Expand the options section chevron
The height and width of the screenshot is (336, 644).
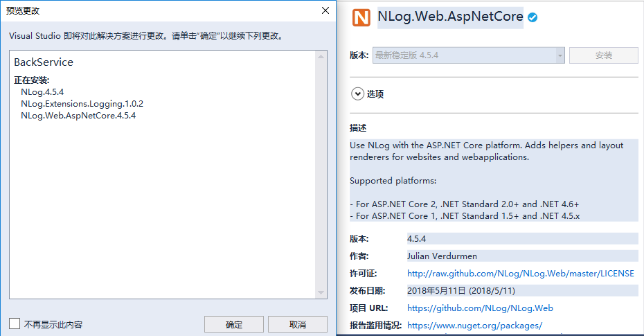pos(358,94)
